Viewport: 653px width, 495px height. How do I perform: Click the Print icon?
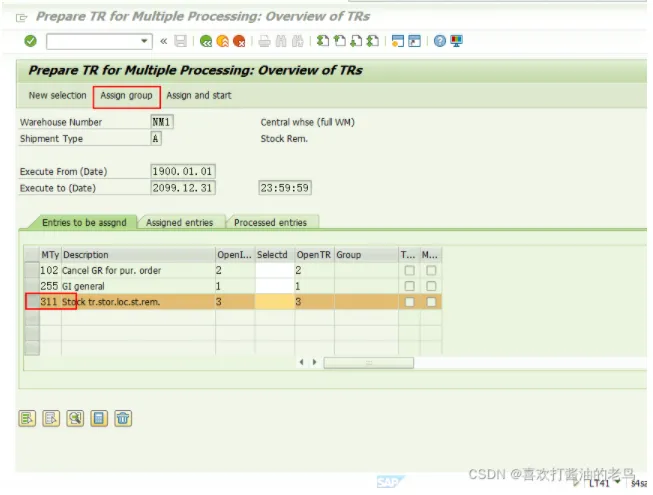coord(264,41)
